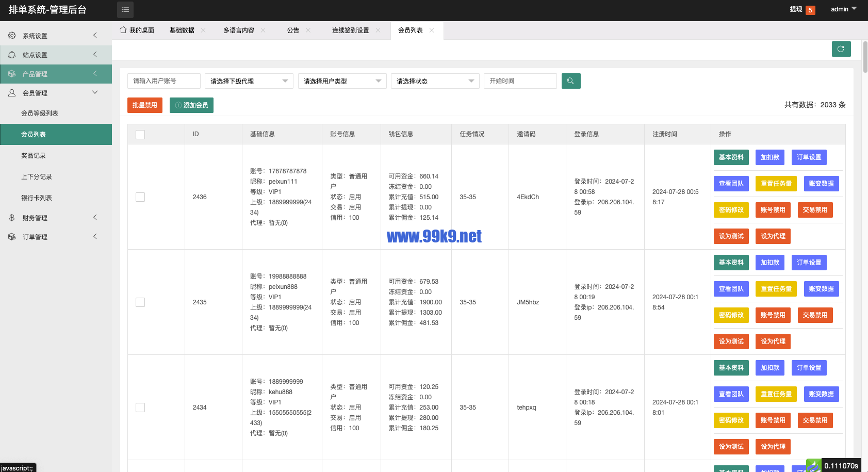Screen dimensions: 868x472
Task: Open the 请选择状态 dropdown
Action: (435, 81)
